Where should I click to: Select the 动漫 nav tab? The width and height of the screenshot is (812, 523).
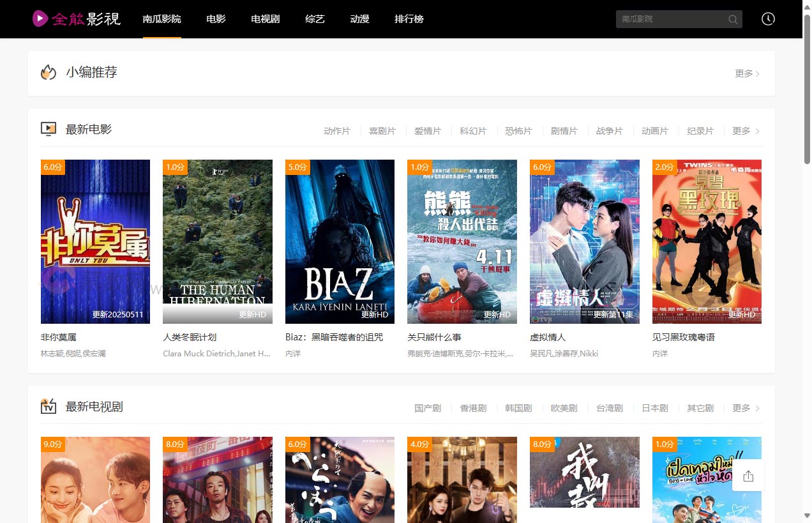pyautogui.click(x=359, y=19)
